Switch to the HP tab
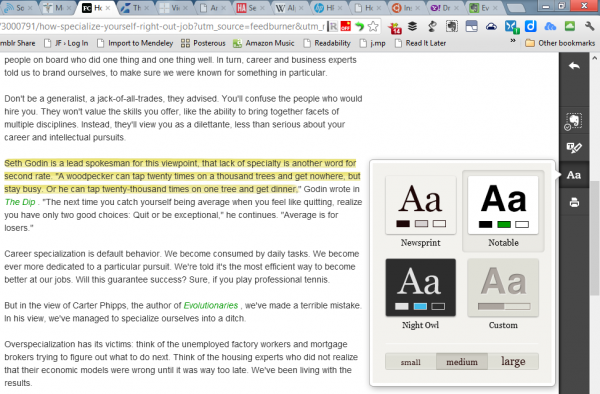The image size is (600, 394). tap(328, 8)
